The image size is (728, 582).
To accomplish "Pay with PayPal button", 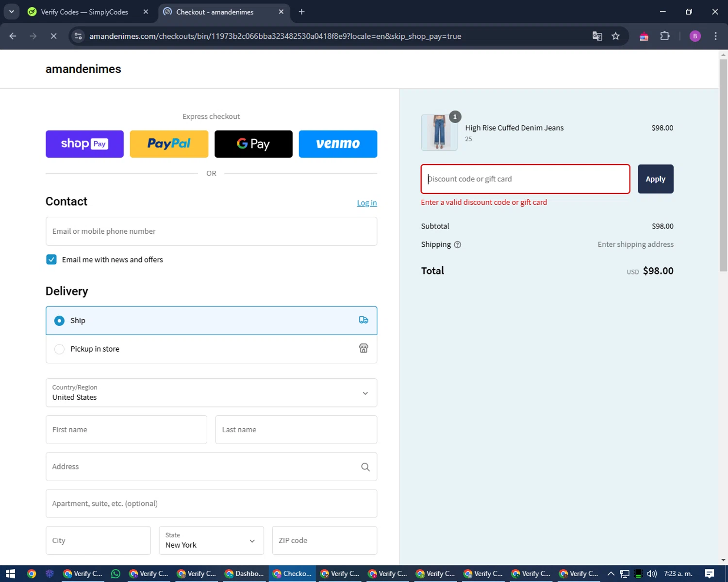I will click(x=169, y=144).
